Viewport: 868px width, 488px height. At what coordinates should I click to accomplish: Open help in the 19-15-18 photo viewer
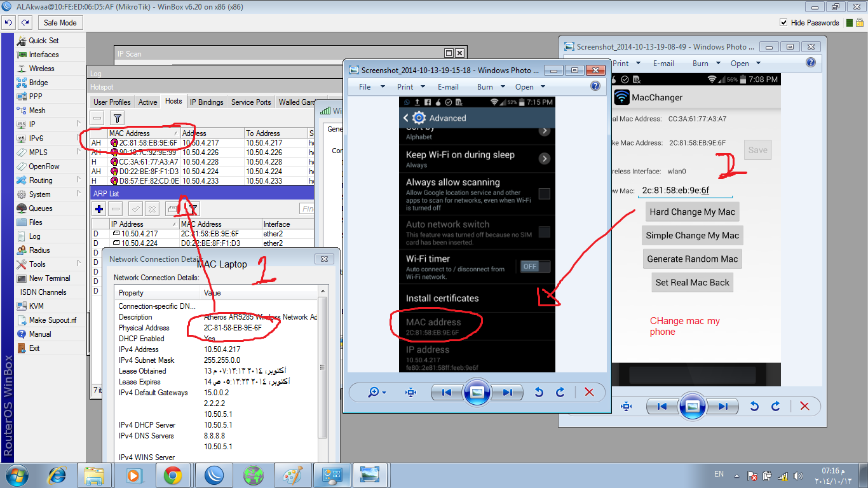[x=595, y=86]
